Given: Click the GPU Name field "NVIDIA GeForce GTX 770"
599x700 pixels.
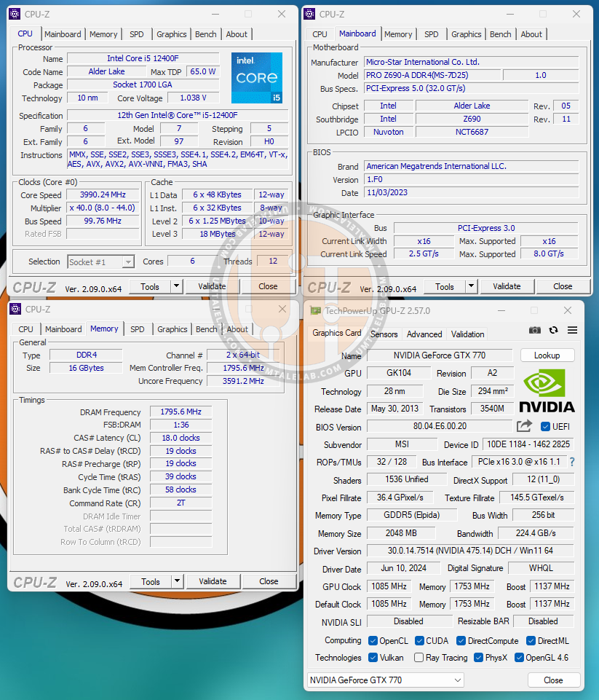Looking at the screenshot, I should [x=440, y=355].
